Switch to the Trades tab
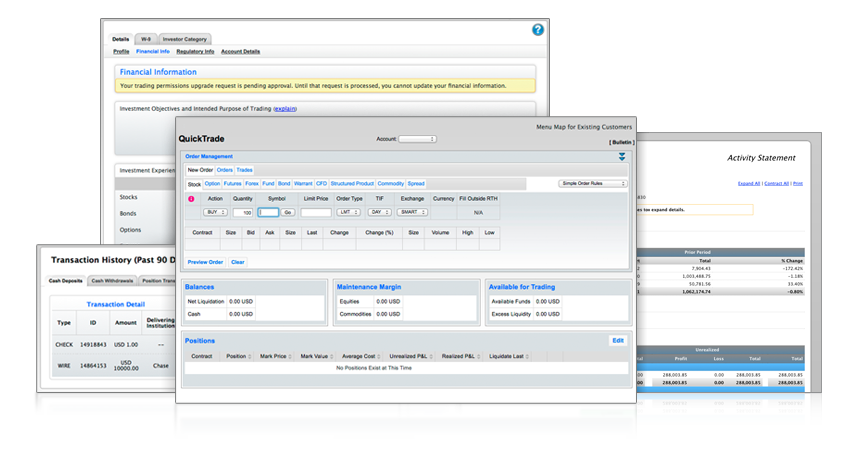 click(x=245, y=170)
